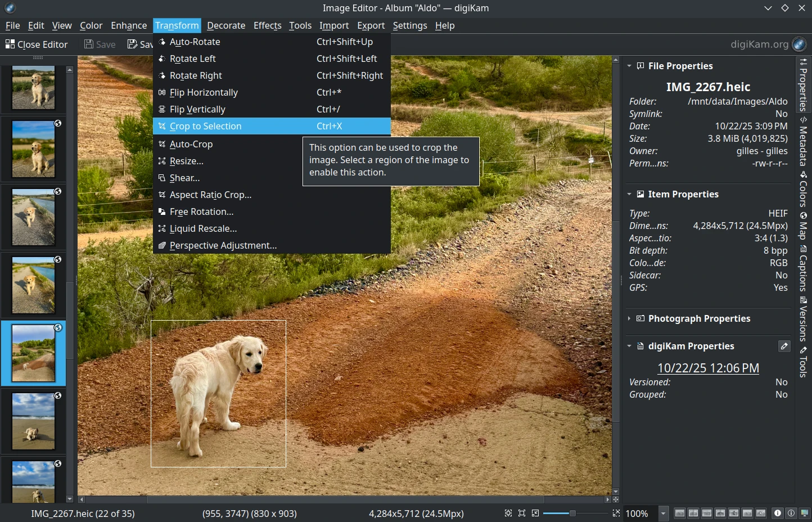This screenshot has width=812, height=522.
Task: Click the circled info icon beside the monitor icon
Action: [x=791, y=513]
